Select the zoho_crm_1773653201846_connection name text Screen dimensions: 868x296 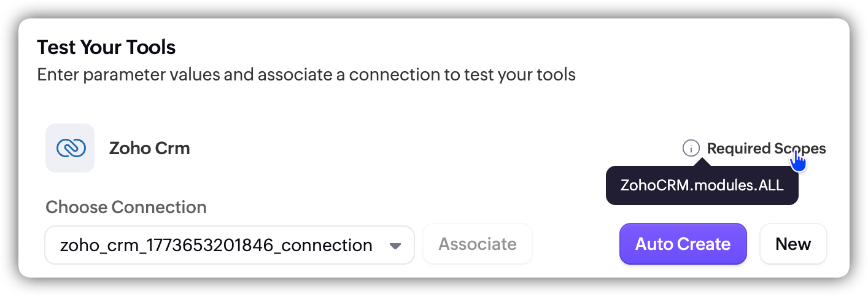(216, 246)
